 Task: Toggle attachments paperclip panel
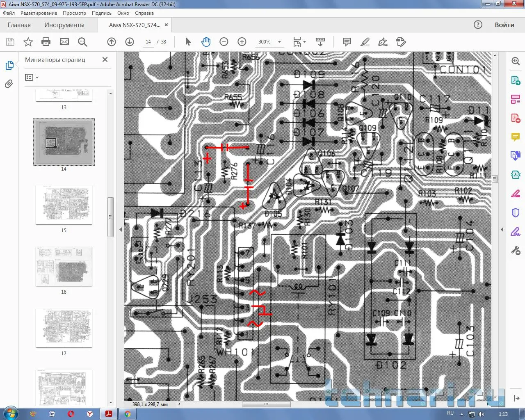9,84
